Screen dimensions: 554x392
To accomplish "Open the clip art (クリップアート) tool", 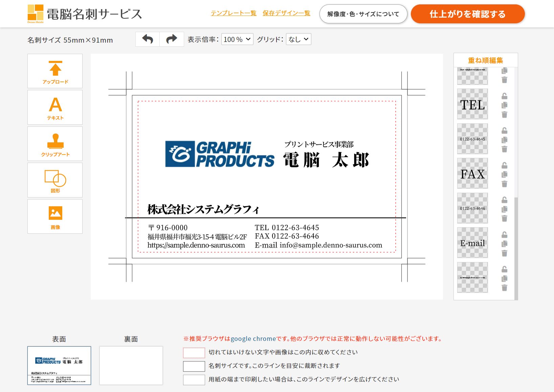I will (x=55, y=144).
